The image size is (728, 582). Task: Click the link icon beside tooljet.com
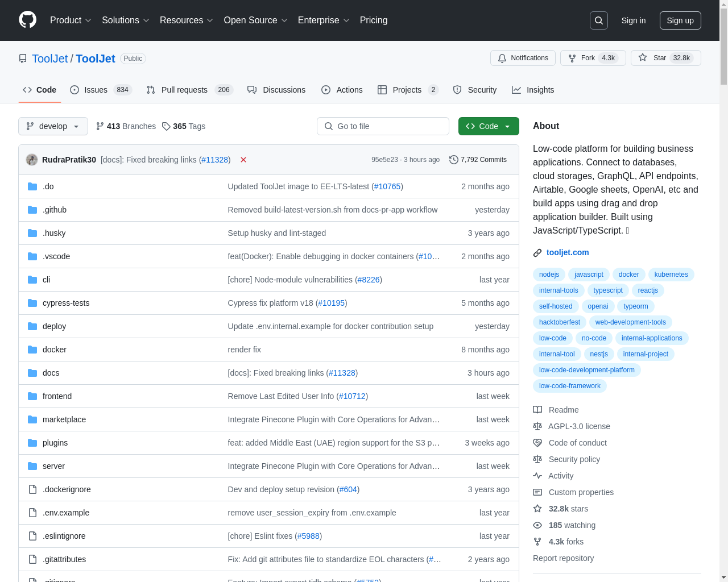pyautogui.click(x=537, y=253)
